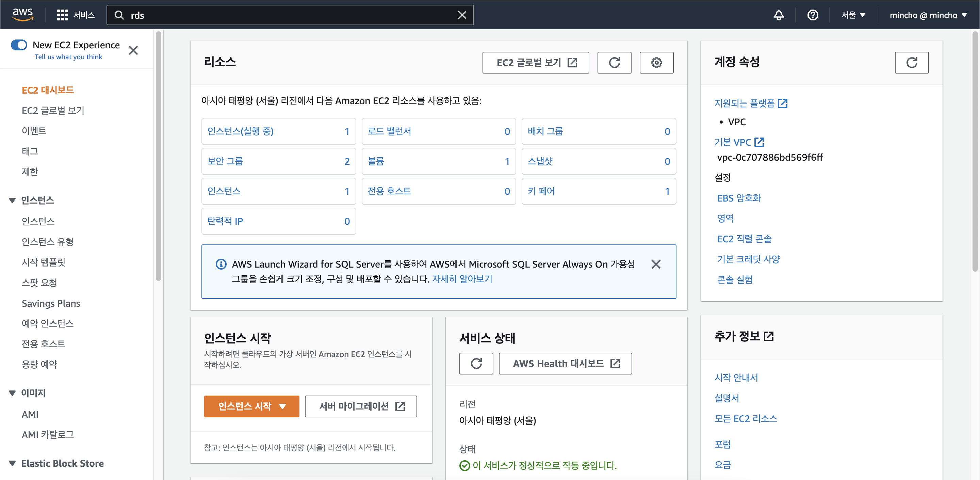The image size is (980, 480).
Task: Open 이벤트 in the sidebar
Action: coord(34,131)
